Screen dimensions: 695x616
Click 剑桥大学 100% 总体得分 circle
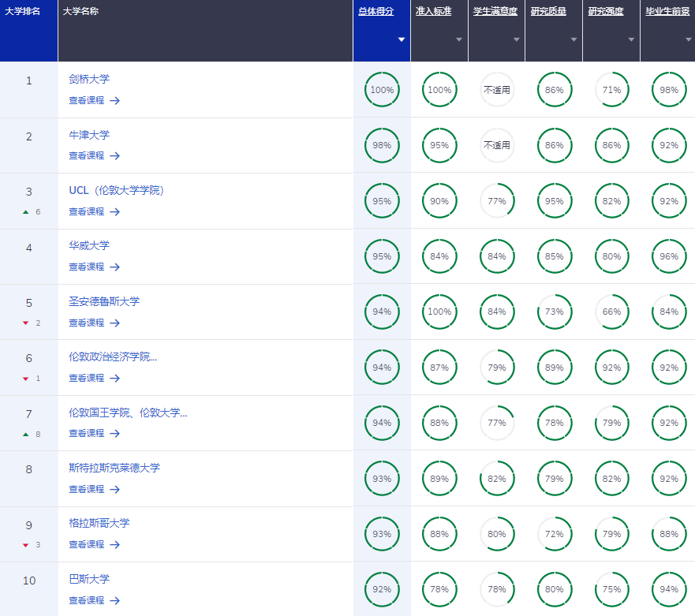[382, 89]
